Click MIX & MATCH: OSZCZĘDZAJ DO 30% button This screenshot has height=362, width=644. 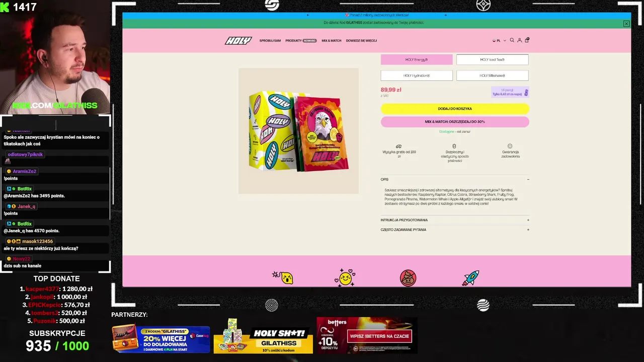point(455,122)
